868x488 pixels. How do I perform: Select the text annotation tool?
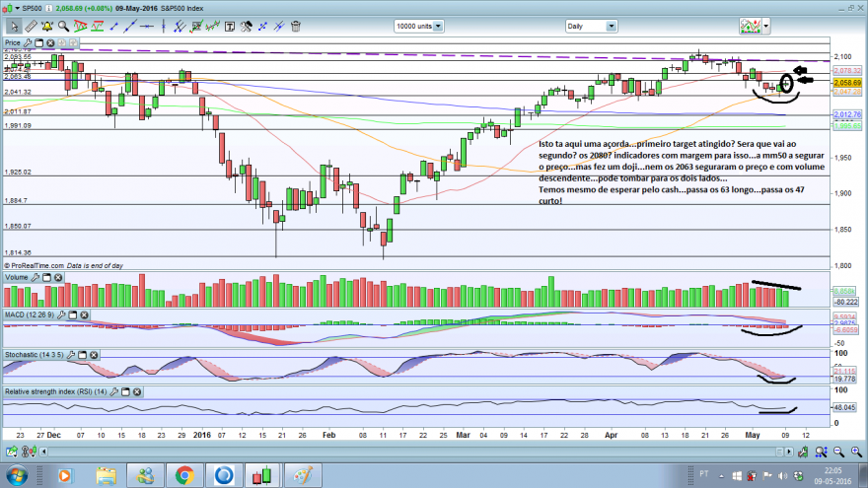click(x=229, y=26)
